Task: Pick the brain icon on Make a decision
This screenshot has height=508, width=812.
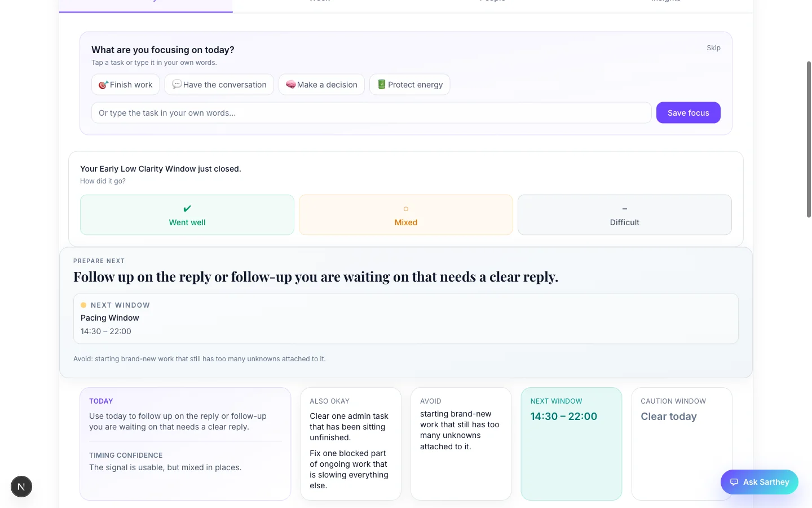Action: point(290,85)
